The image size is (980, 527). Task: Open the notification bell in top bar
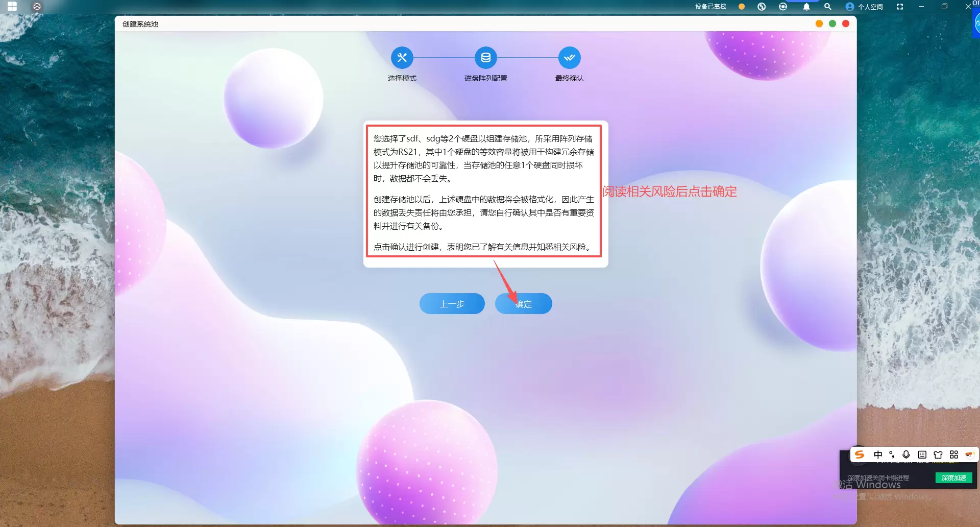pyautogui.click(x=806, y=7)
